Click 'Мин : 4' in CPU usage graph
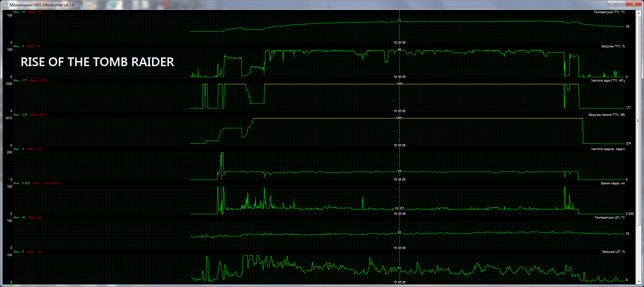Viewport: 644px width, 287px height. tap(19, 252)
